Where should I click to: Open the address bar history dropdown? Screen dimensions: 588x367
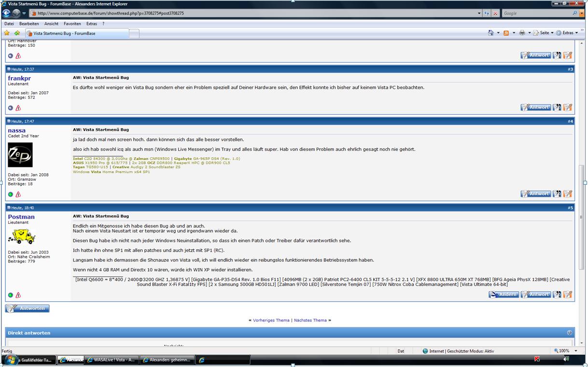[x=479, y=13]
